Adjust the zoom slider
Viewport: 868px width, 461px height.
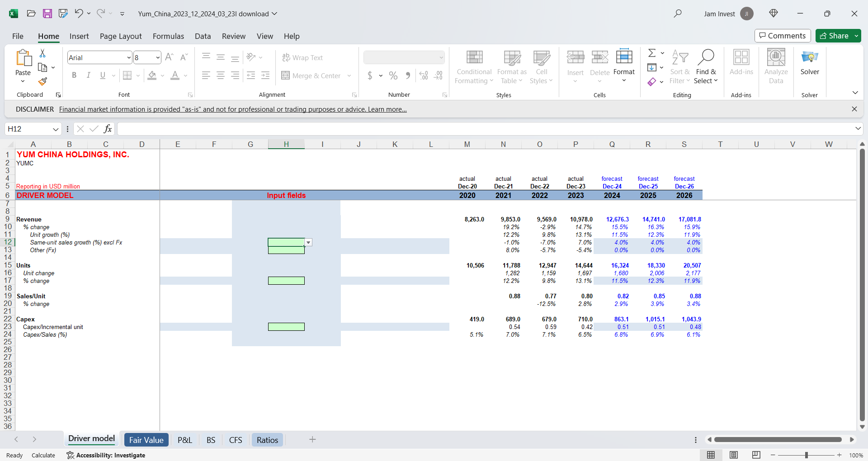coord(806,455)
